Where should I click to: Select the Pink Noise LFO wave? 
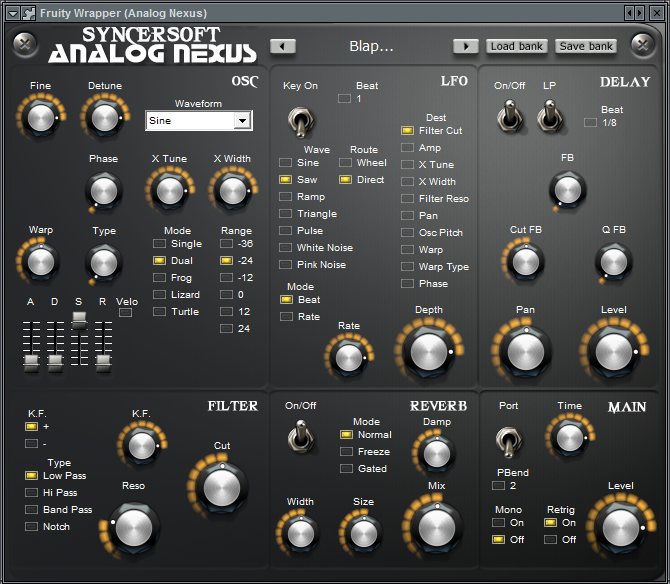tap(312, 265)
